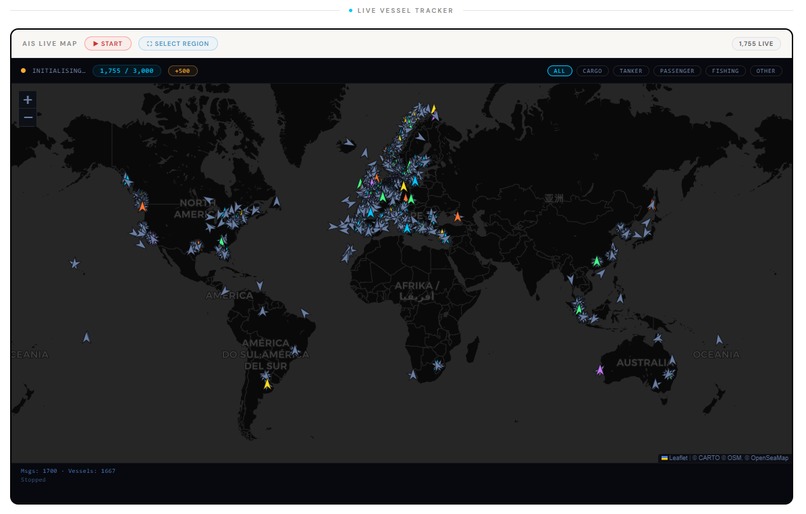Select the yellow vessel at northern Norway
The image size is (806, 514).
click(433, 108)
